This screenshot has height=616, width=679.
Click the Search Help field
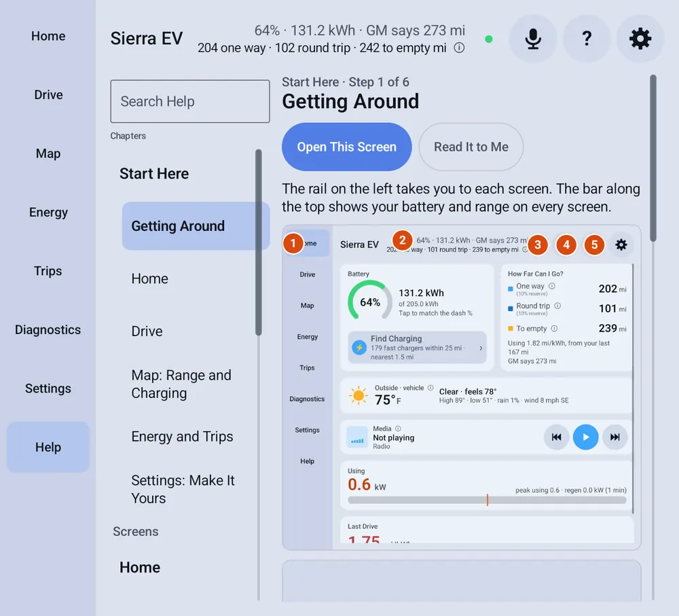click(190, 101)
